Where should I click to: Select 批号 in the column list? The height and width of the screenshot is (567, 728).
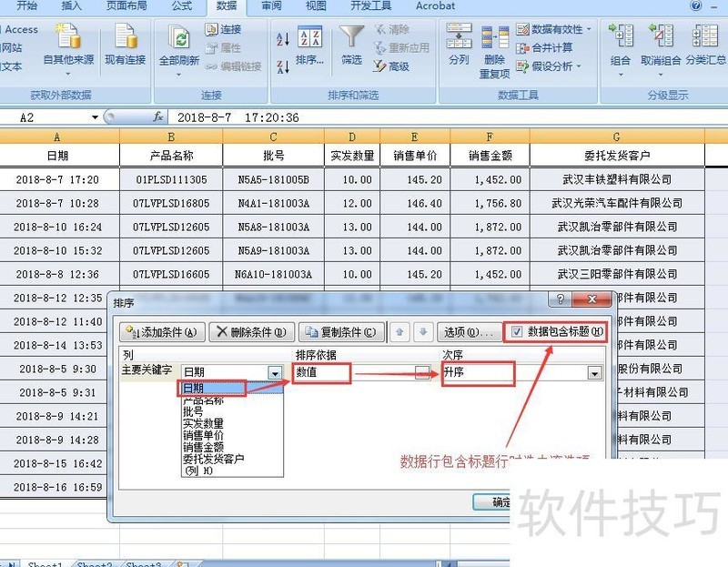[232, 411]
